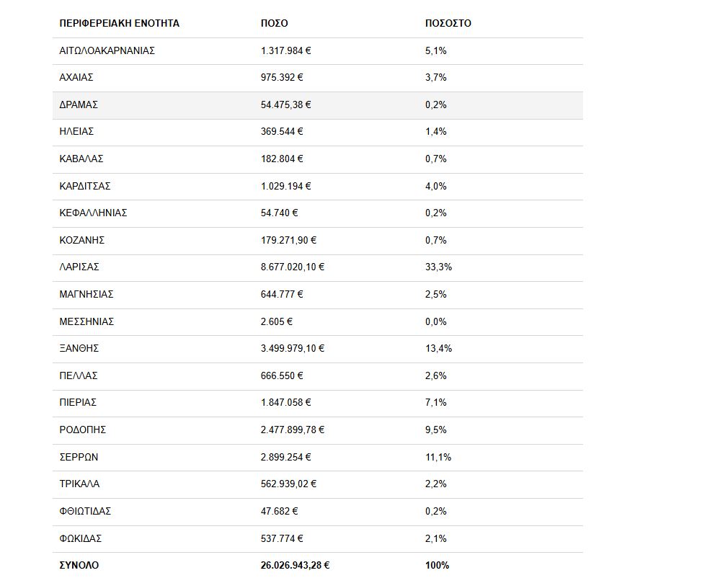Image resolution: width=728 pixels, height=578 pixels.
Task: Click the ΑΧΑΙΑΣ amount 975.392 €
Action: tap(282, 77)
